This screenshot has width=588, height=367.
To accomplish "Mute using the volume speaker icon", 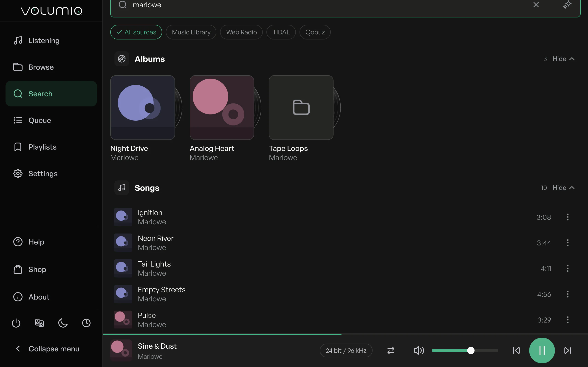I will pyautogui.click(x=419, y=350).
